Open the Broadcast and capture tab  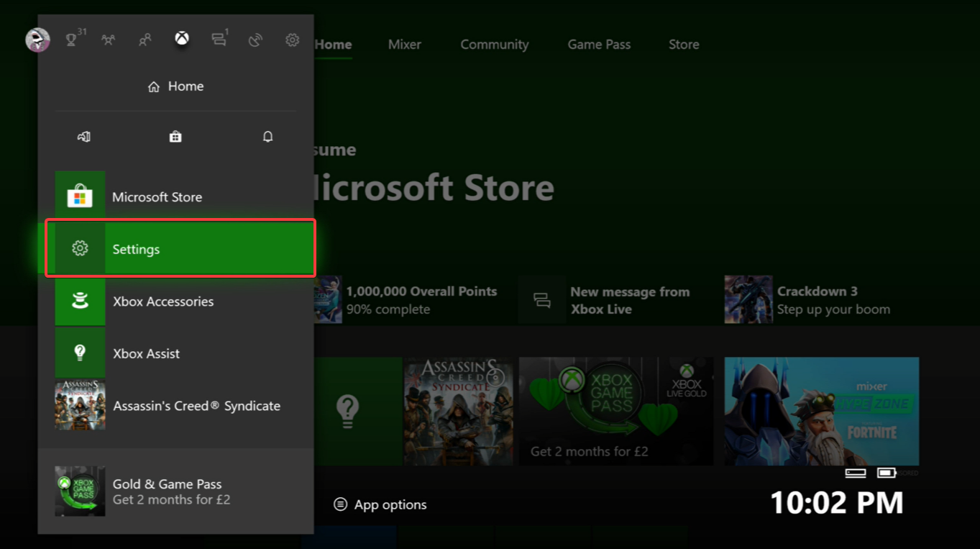(255, 40)
